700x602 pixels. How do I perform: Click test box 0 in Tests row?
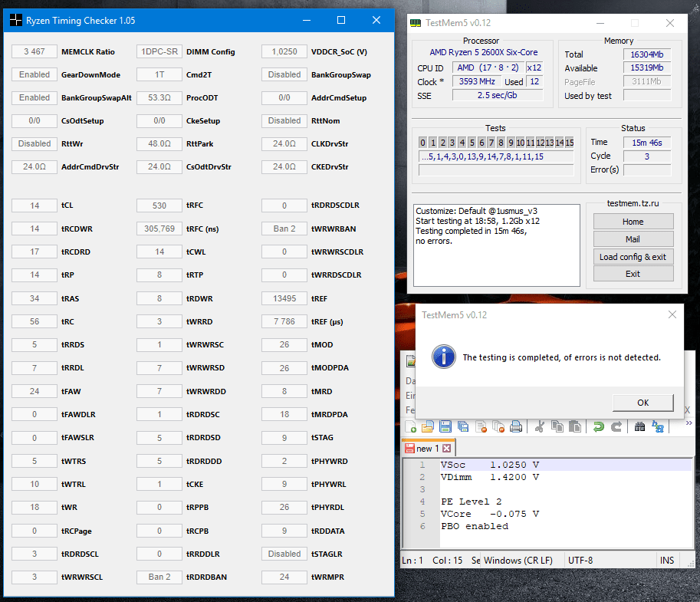click(422, 143)
